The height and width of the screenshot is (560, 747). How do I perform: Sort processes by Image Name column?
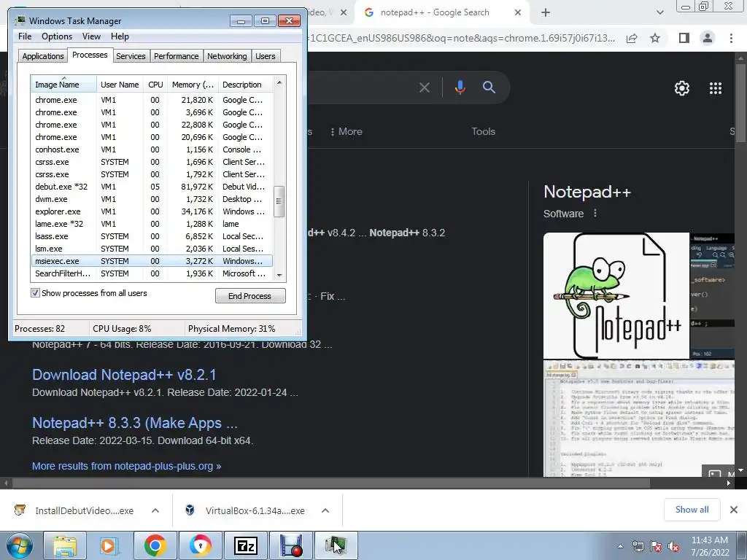pyautogui.click(x=63, y=85)
